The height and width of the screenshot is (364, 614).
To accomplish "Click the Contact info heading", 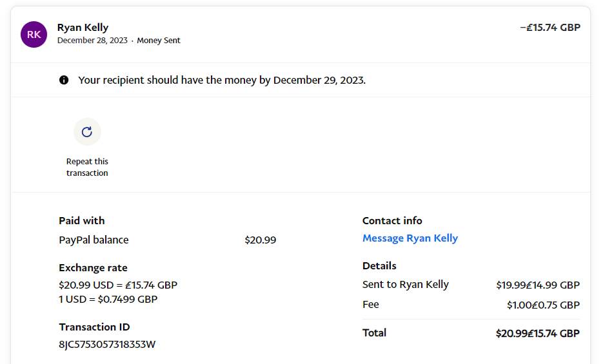I will click(x=392, y=220).
